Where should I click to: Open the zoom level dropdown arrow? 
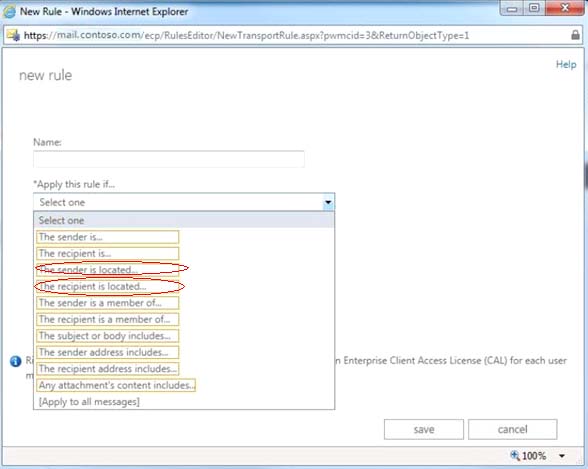click(562, 456)
